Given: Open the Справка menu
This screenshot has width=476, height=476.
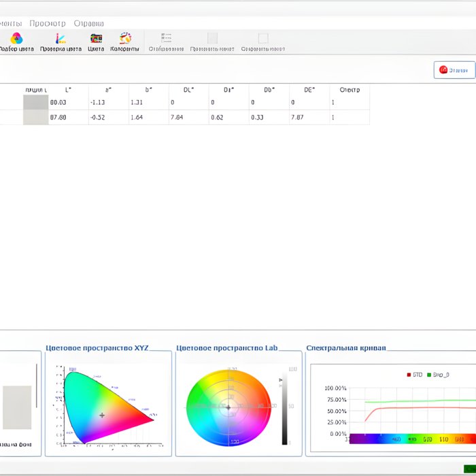Looking at the screenshot, I should tap(88, 23).
